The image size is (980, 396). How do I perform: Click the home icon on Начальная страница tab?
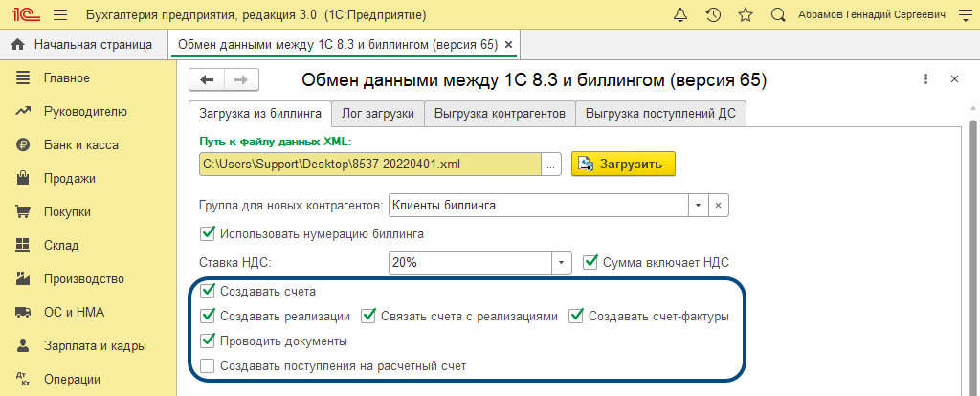(x=17, y=45)
